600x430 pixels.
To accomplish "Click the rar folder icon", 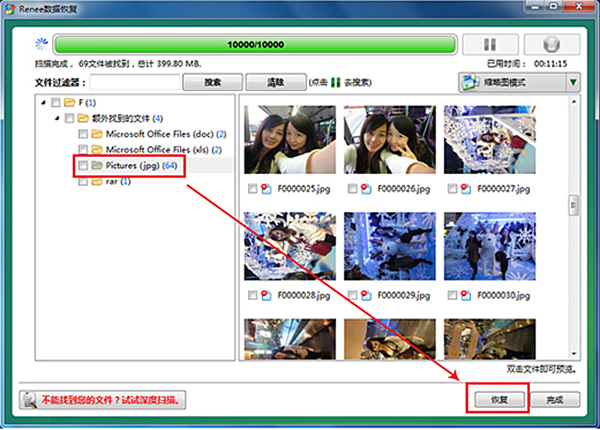I will (97, 181).
